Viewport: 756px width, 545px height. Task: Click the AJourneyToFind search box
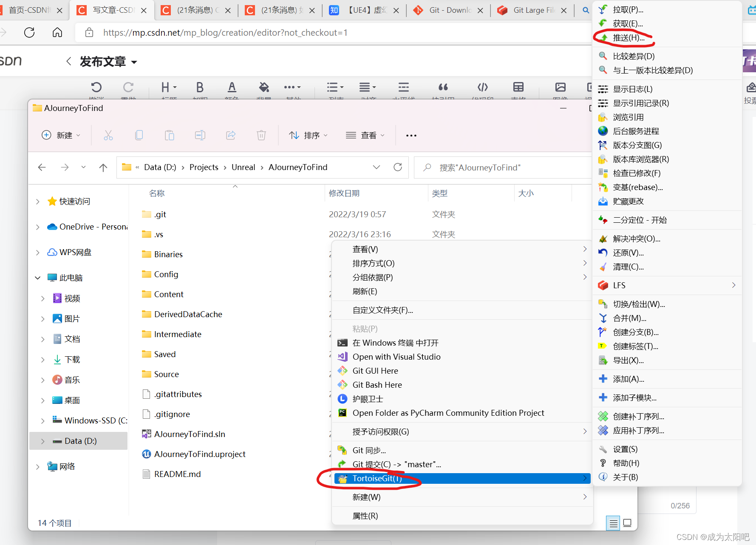(480, 167)
